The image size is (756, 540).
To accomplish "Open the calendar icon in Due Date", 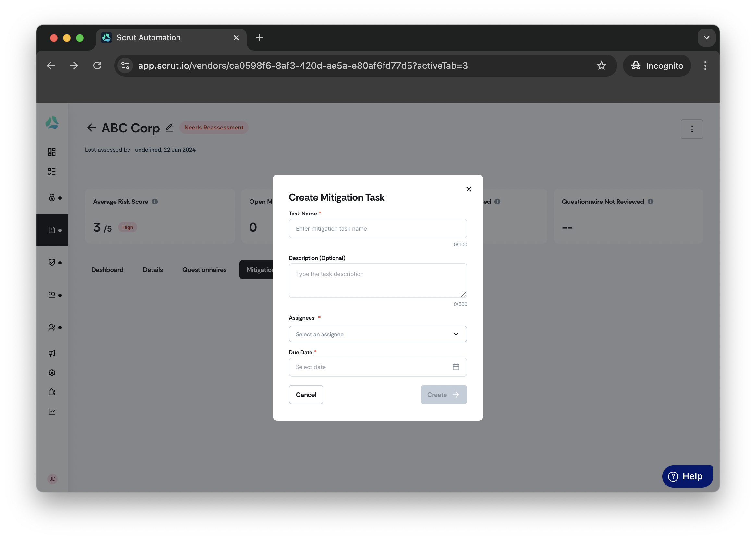I will [x=456, y=367].
